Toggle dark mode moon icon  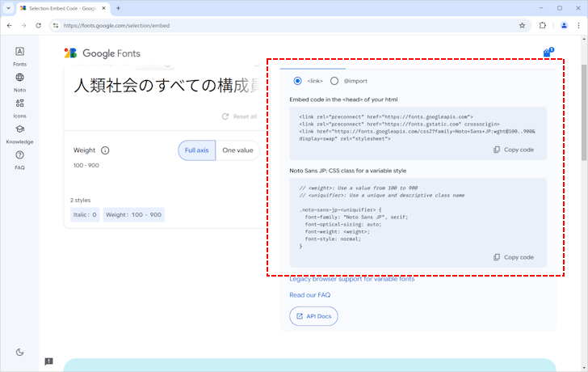point(19,352)
